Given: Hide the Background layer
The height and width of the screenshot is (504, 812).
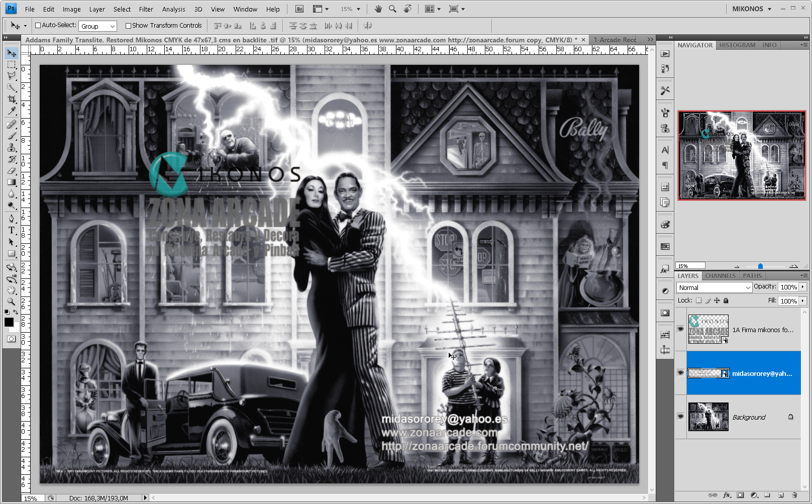Looking at the screenshot, I should pos(680,416).
